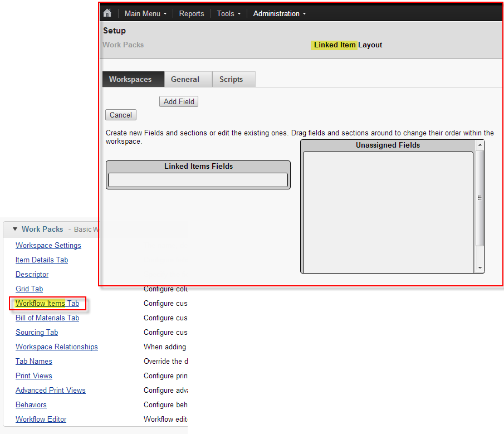Expand the Administration dropdown
The height and width of the screenshot is (434, 504).
pyautogui.click(x=277, y=13)
